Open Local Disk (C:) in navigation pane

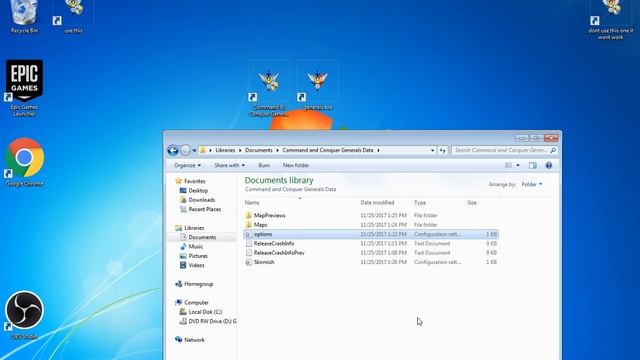point(201,312)
